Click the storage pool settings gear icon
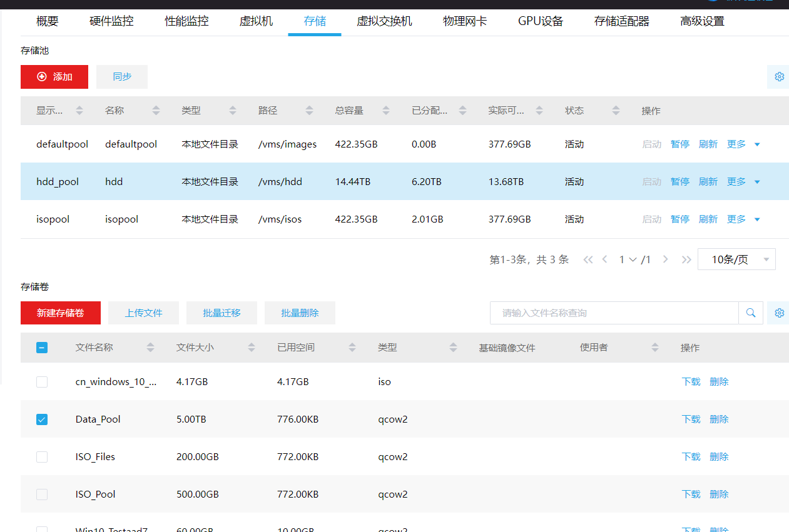This screenshot has height=532, width=789. (x=779, y=77)
